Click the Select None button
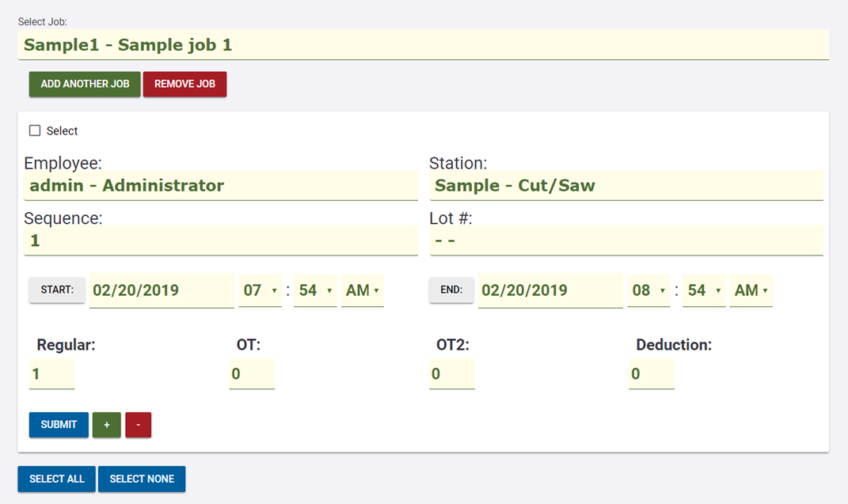848x504 pixels. (142, 479)
